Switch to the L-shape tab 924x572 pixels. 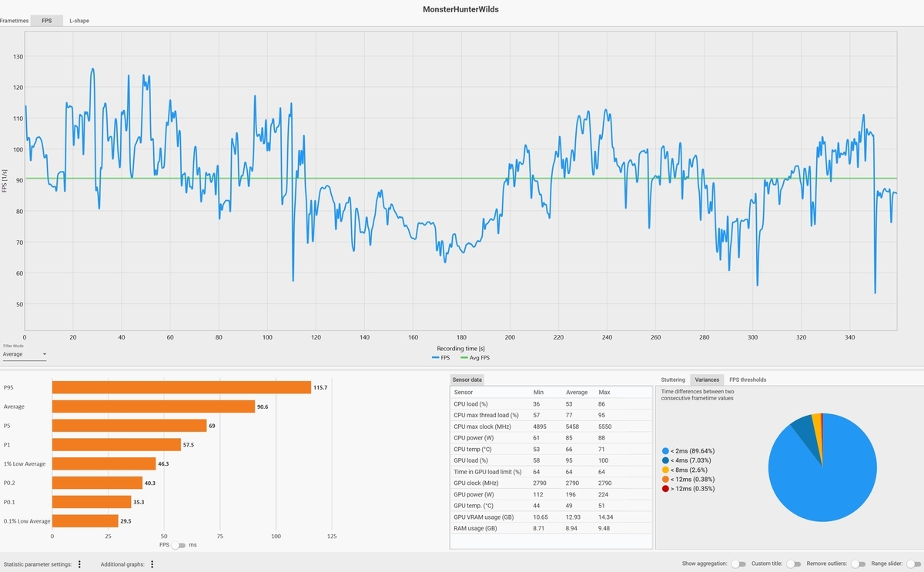pyautogui.click(x=79, y=21)
